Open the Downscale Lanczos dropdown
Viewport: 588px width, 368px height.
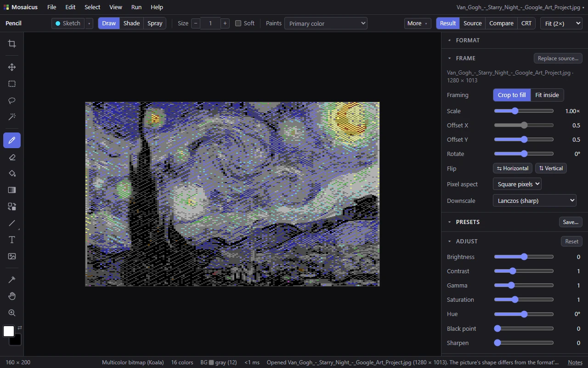534,201
